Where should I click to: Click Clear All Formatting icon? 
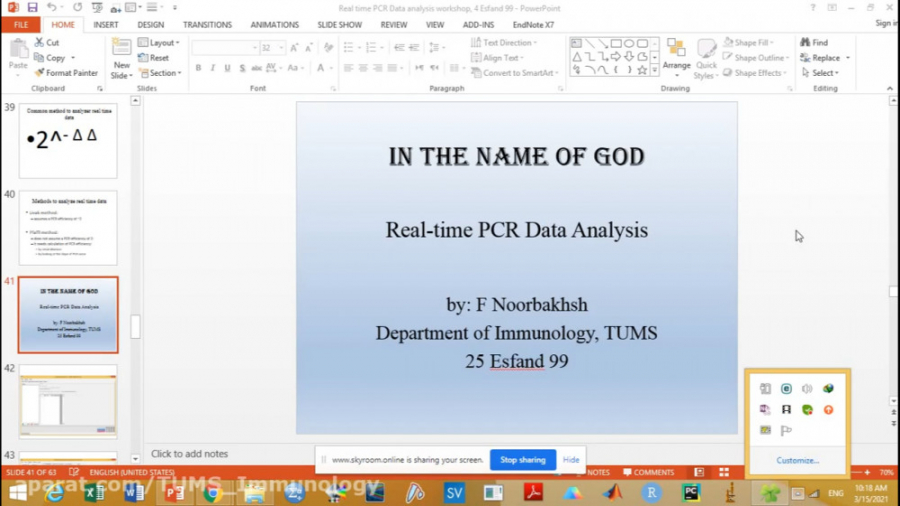coord(328,48)
